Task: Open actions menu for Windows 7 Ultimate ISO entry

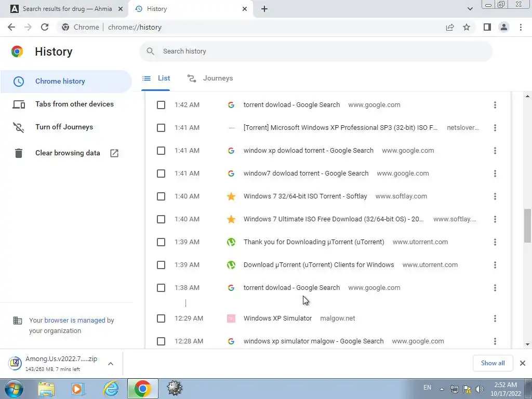Action: [495, 219]
